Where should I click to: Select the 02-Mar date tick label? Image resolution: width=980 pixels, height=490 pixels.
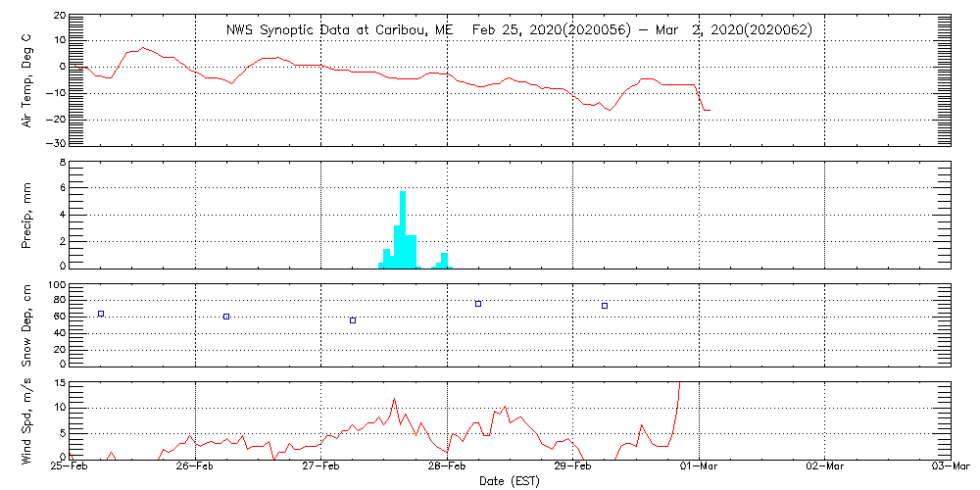[825, 467]
